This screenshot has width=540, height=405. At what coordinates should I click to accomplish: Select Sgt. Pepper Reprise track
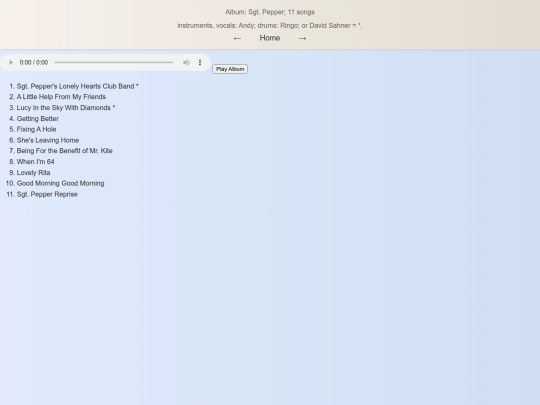pyautogui.click(x=47, y=194)
